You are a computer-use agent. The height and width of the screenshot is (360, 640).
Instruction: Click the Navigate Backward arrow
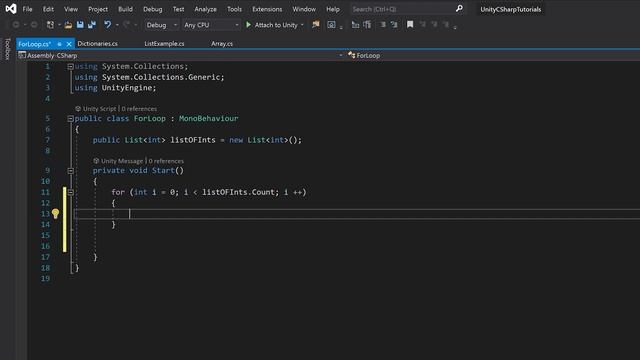pyautogui.click(x=16, y=25)
